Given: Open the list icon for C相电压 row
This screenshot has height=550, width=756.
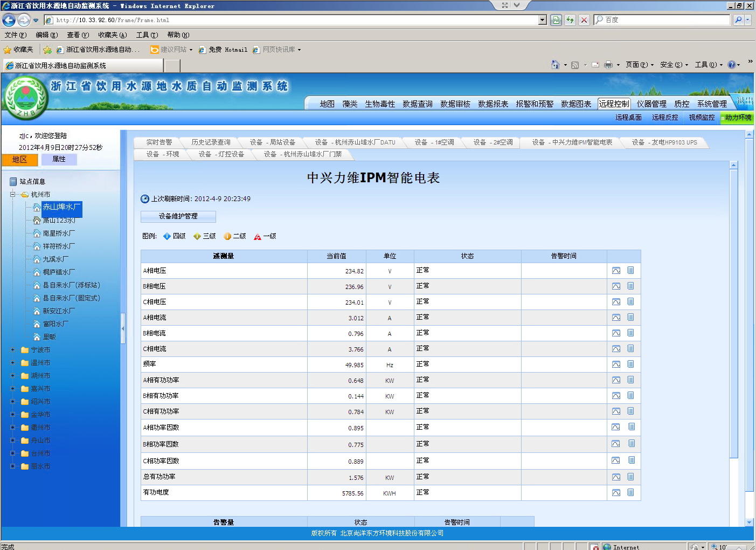Looking at the screenshot, I should (x=630, y=301).
